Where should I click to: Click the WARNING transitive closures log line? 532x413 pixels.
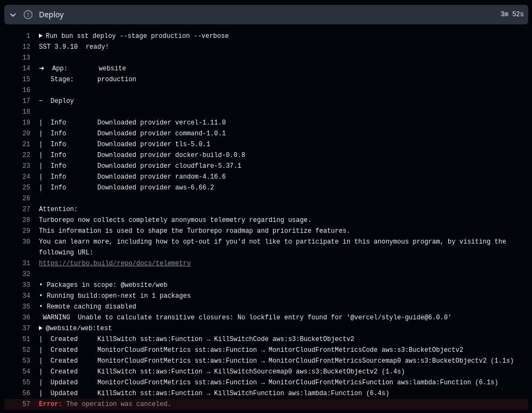point(247,318)
